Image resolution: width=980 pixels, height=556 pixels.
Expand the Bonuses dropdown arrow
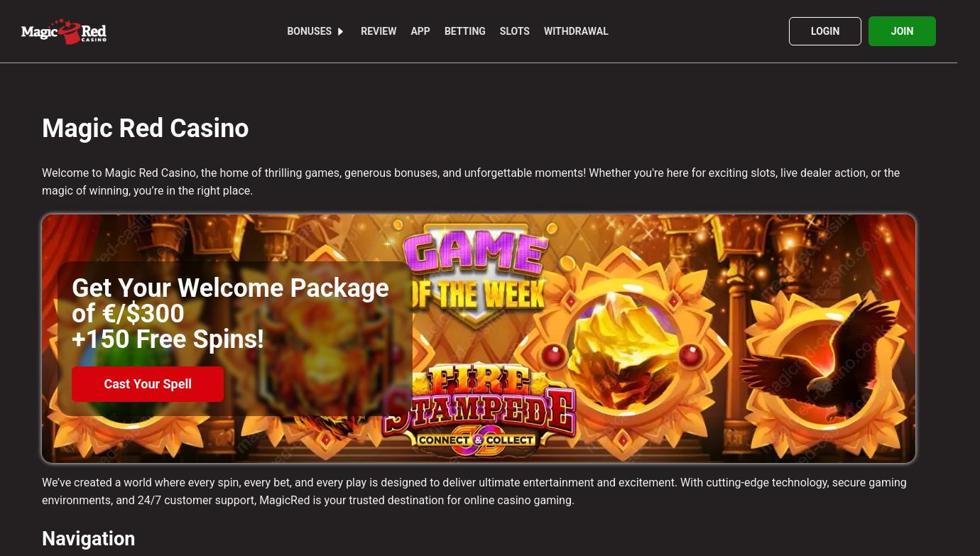341,32
